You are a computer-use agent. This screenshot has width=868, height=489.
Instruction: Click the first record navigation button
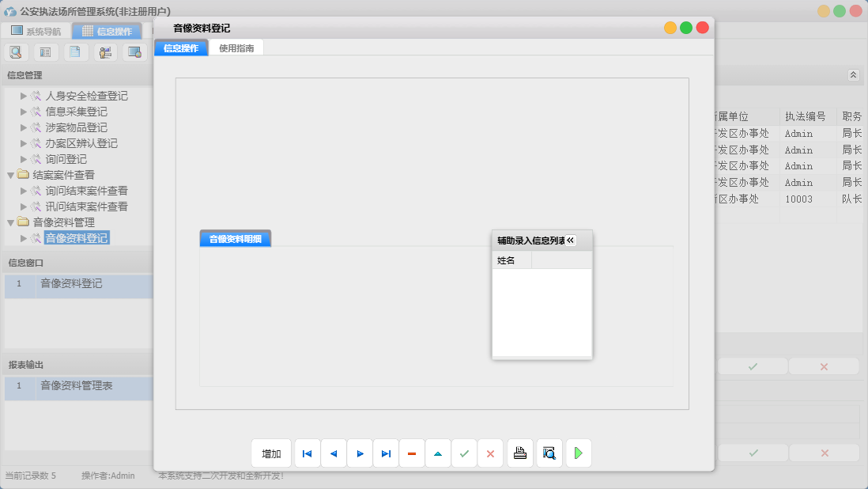pyautogui.click(x=308, y=453)
